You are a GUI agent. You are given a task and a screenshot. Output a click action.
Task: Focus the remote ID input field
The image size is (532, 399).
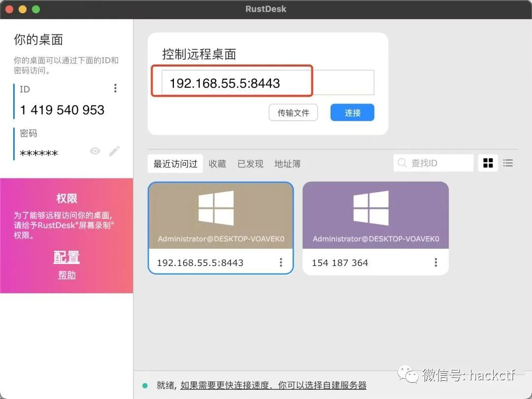[267, 82]
